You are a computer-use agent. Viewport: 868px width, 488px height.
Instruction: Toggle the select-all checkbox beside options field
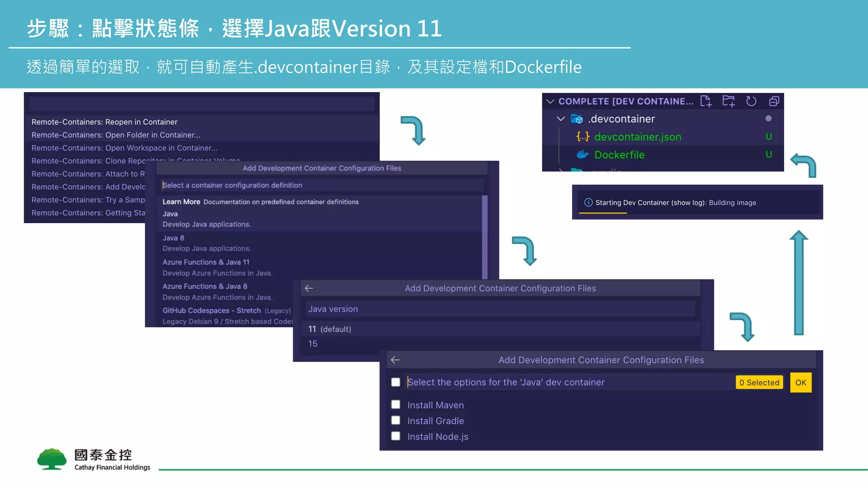coord(396,382)
